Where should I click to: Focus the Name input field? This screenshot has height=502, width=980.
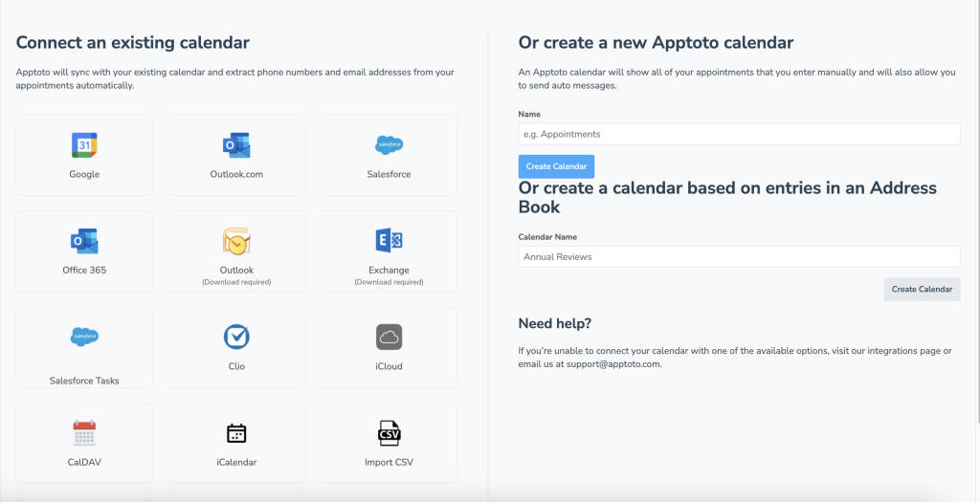coord(739,134)
